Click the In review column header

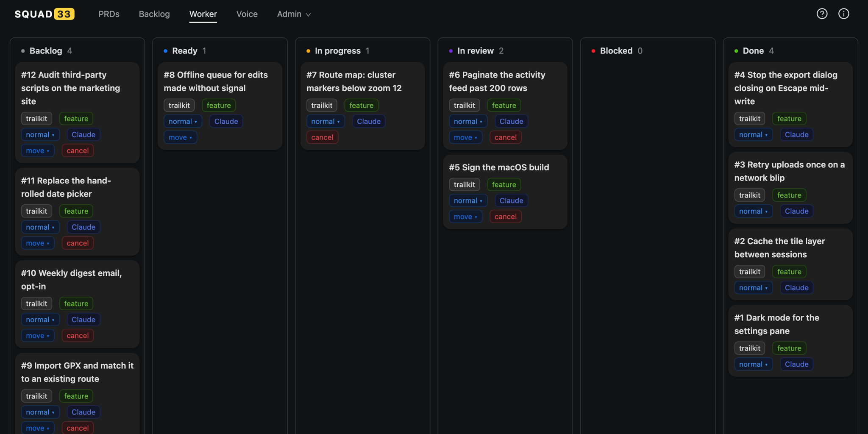click(x=476, y=51)
